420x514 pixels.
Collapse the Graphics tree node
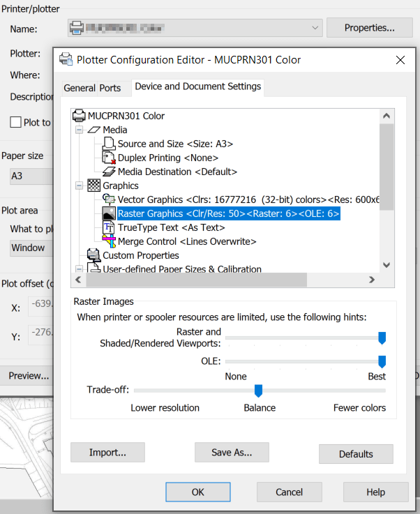tap(79, 186)
